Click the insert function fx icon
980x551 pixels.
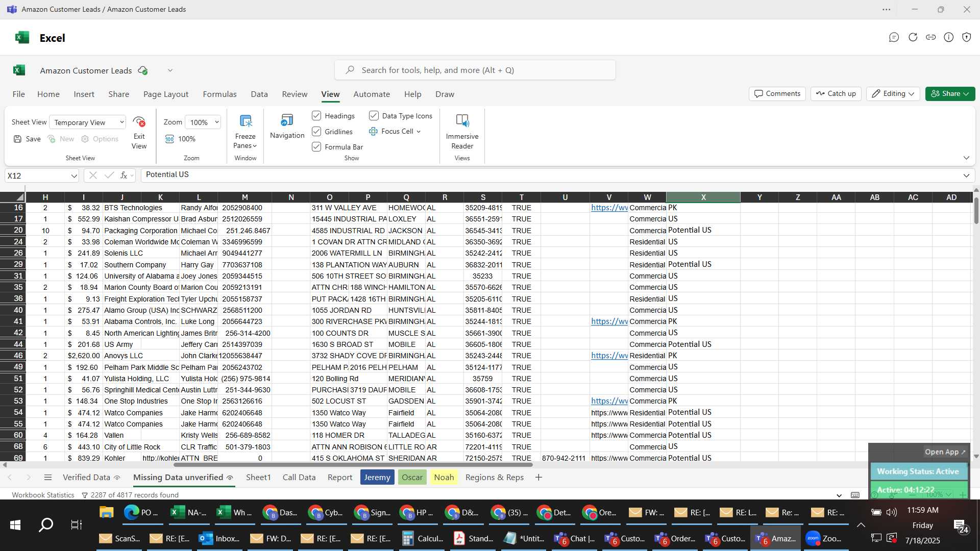point(124,176)
